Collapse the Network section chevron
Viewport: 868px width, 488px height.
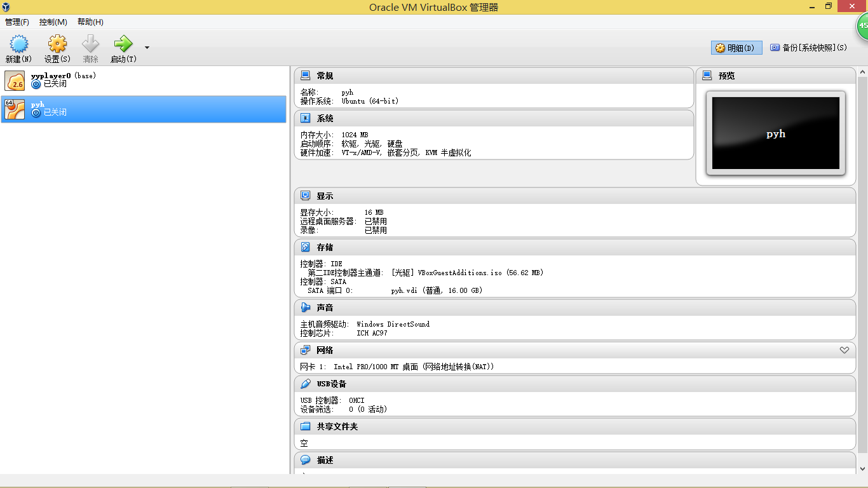[x=844, y=350]
